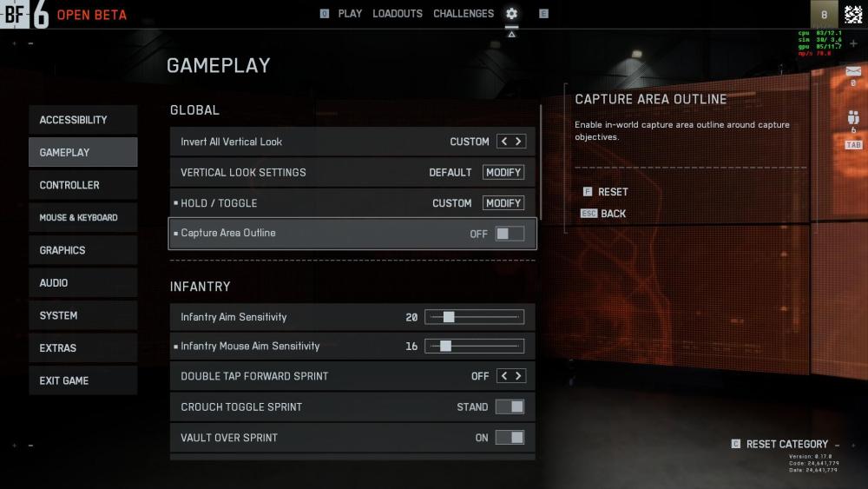
Task: Toggle Vault Over Sprint switch
Action: pyautogui.click(x=510, y=438)
